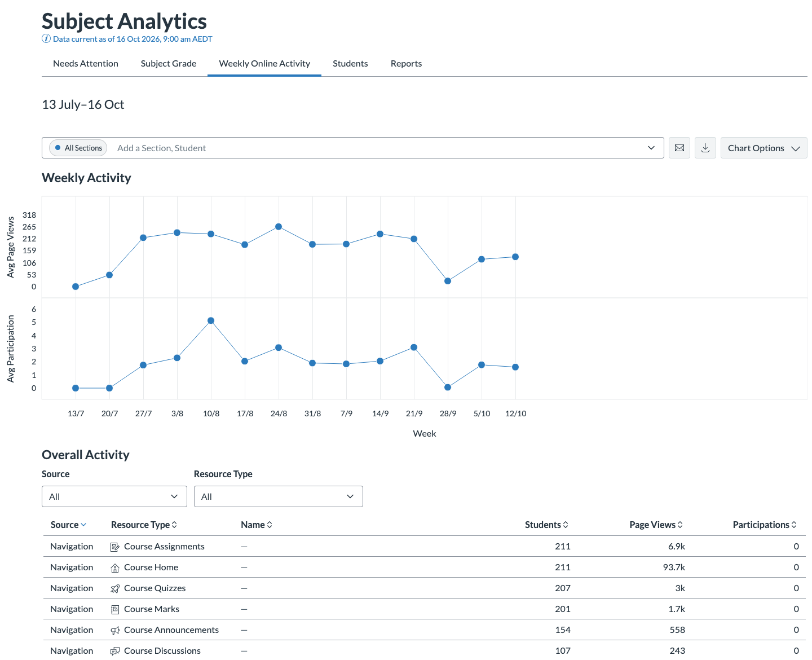This screenshot has width=812, height=660.
Task: Expand the section filter chevron
Action: (x=651, y=148)
